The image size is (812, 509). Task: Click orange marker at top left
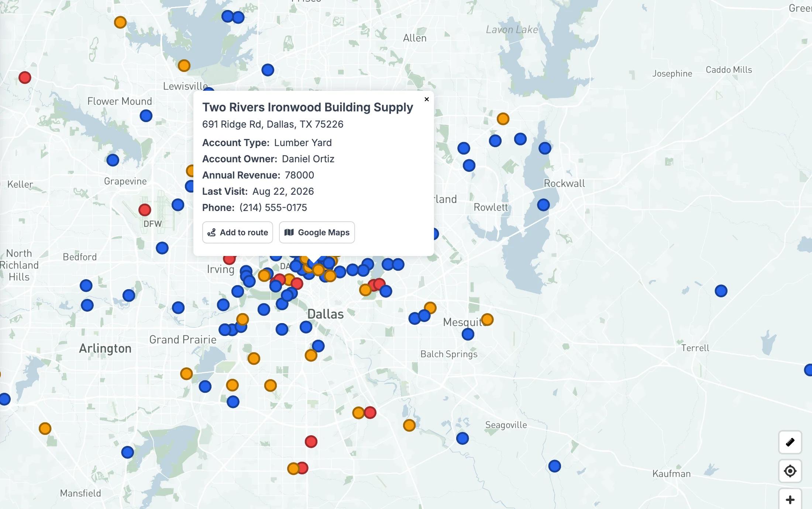point(120,22)
